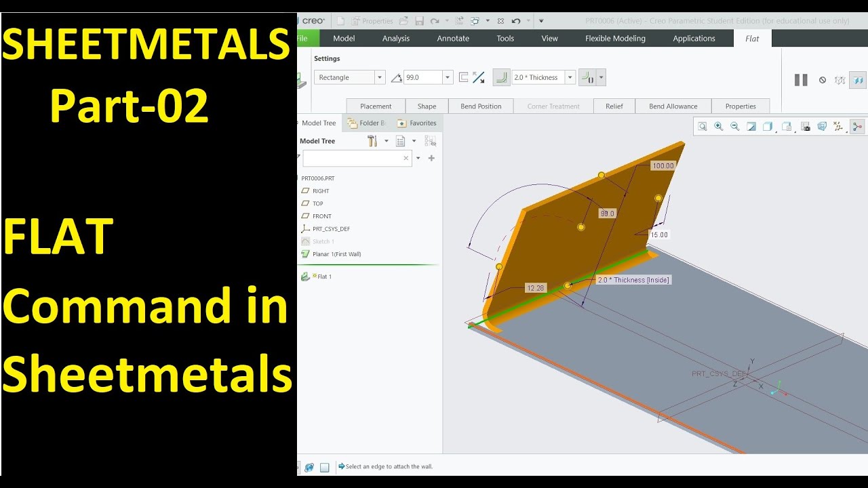Click the 100.00 dimension label on model
This screenshot has width=868, height=488.
coord(663,166)
